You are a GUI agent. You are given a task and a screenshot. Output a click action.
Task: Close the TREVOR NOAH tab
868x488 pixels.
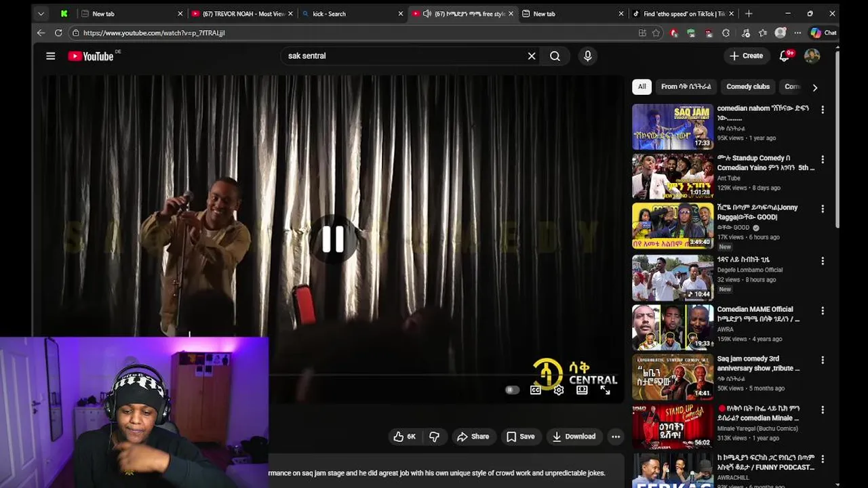coord(291,14)
